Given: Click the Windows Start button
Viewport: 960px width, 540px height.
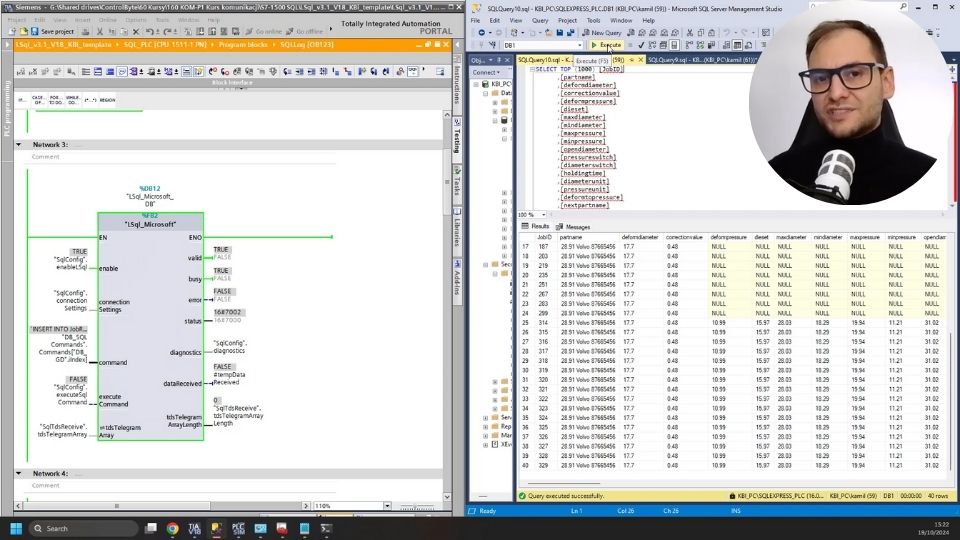Looking at the screenshot, I should point(16,528).
